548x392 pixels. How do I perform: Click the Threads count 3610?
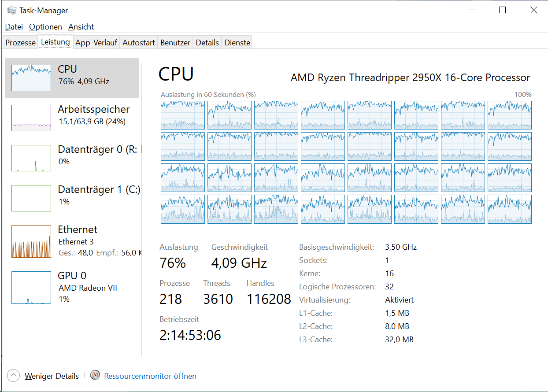(218, 299)
